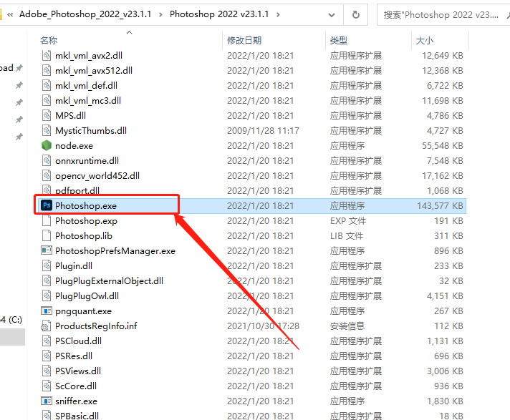Navigate to the Adobe_Photoshop_2022_v23.1.1 breadcrumb
Image resolution: width=510 pixels, height=420 pixels.
[x=85, y=14]
